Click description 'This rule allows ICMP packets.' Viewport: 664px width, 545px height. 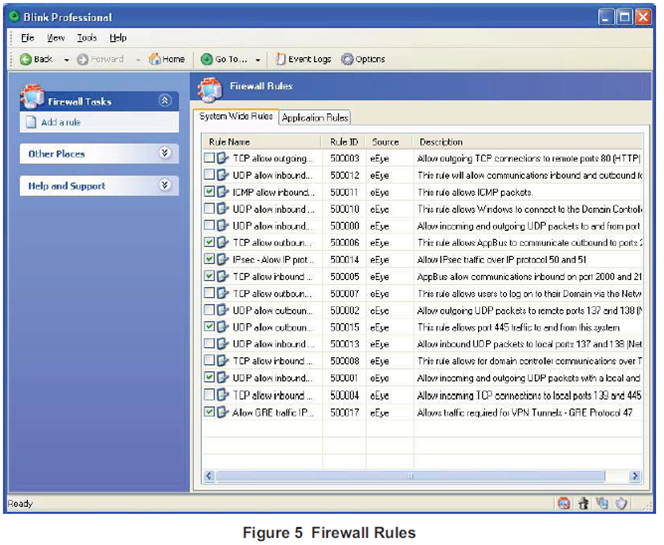tap(475, 192)
